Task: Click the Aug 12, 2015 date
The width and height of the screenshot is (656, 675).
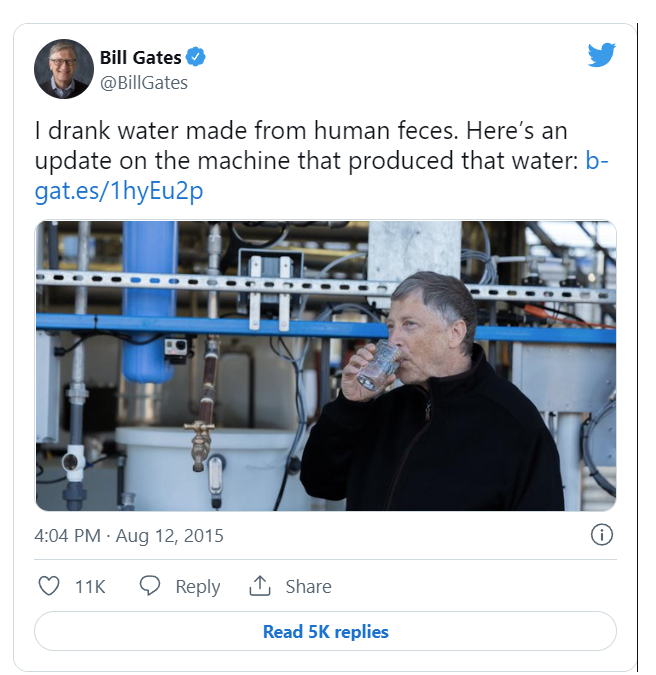Action: pos(170,536)
